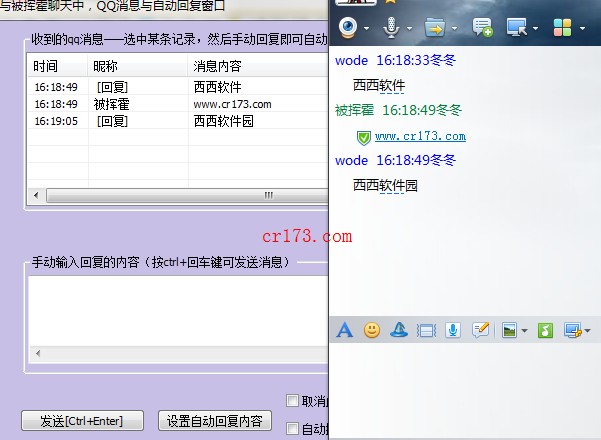Viewport: 601px width, 440px height.
Task: Create discussion group with chat plus icon
Action: [x=482, y=27]
